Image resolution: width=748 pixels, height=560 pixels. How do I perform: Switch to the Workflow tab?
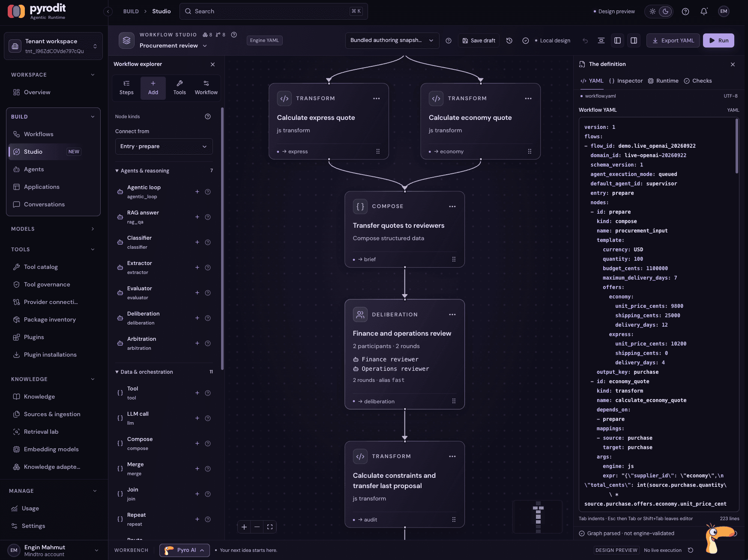point(206,88)
